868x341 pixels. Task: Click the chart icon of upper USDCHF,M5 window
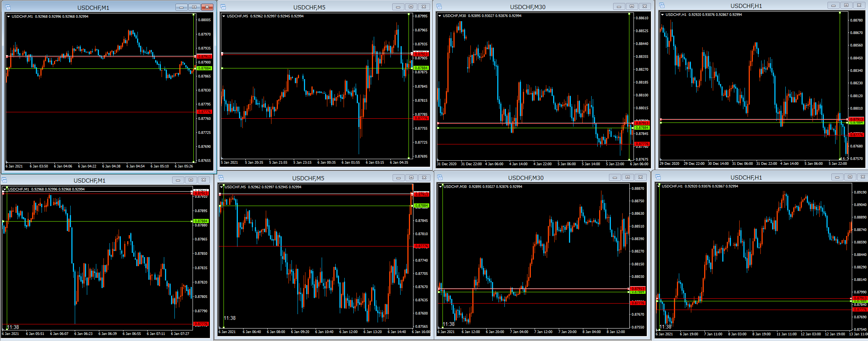(x=224, y=7)
